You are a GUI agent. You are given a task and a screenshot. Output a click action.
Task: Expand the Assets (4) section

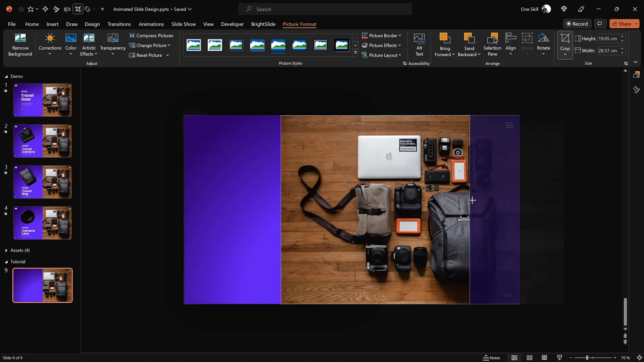click(6, 250)
